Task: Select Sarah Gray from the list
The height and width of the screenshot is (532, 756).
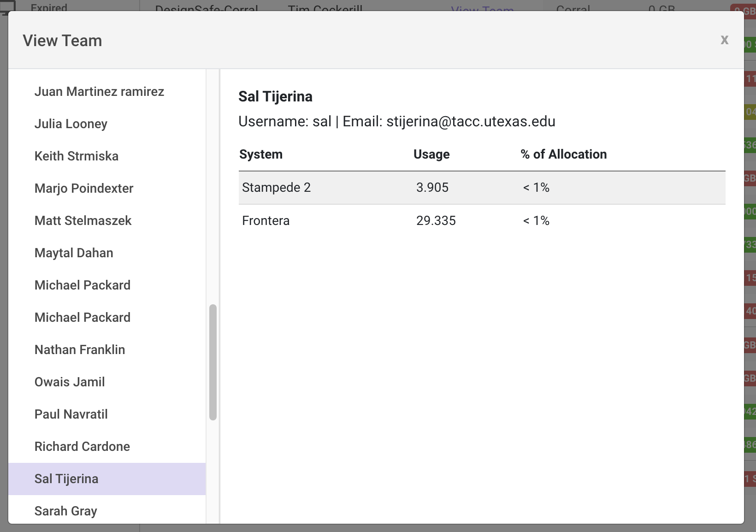Action: (66, 511)
